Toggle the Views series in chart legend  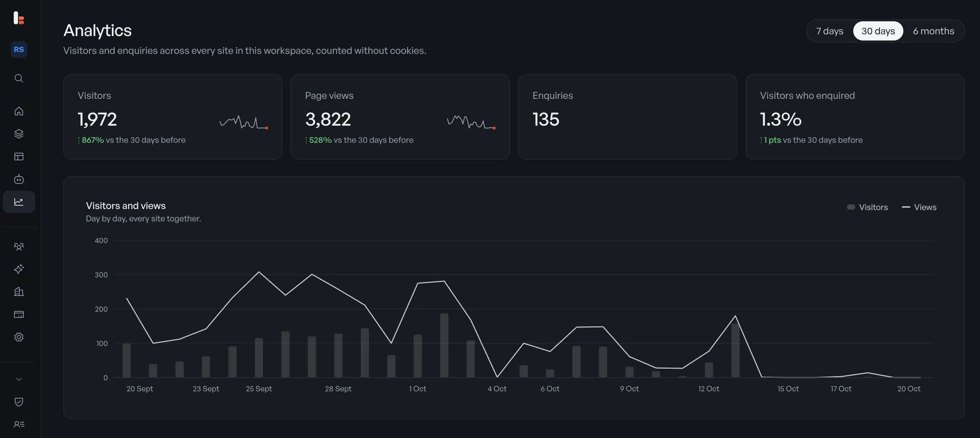[x=919, y=207]
